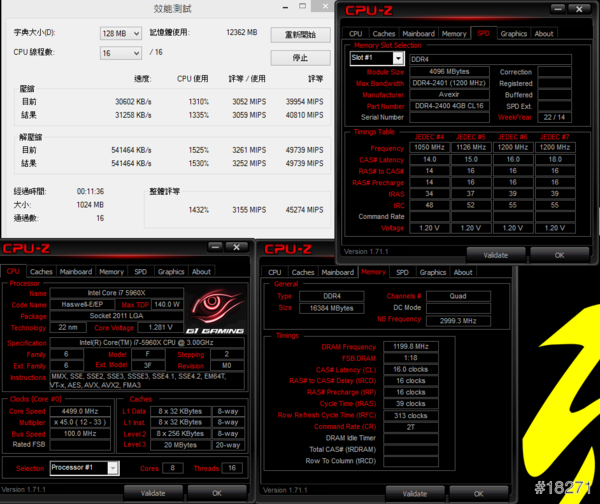Image resolution: width=600 pixels, height=504 pixels.
Task: Select SPD tab in SPD CPU-Z window
Action: (483, 33)
